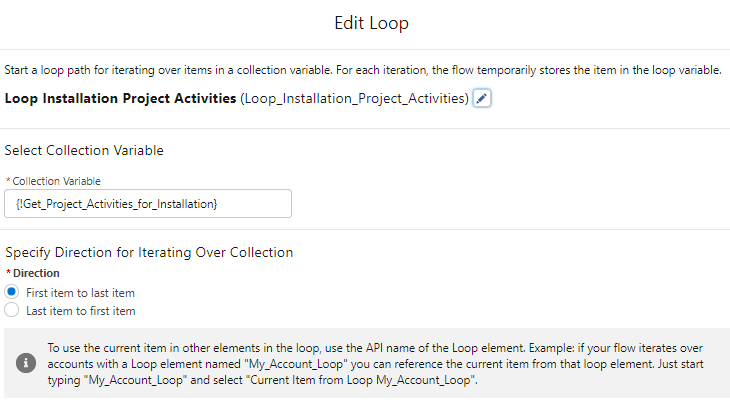Click the bold 'Direction' field label
This screenshot has width=730, height=403.
[37, 272]
